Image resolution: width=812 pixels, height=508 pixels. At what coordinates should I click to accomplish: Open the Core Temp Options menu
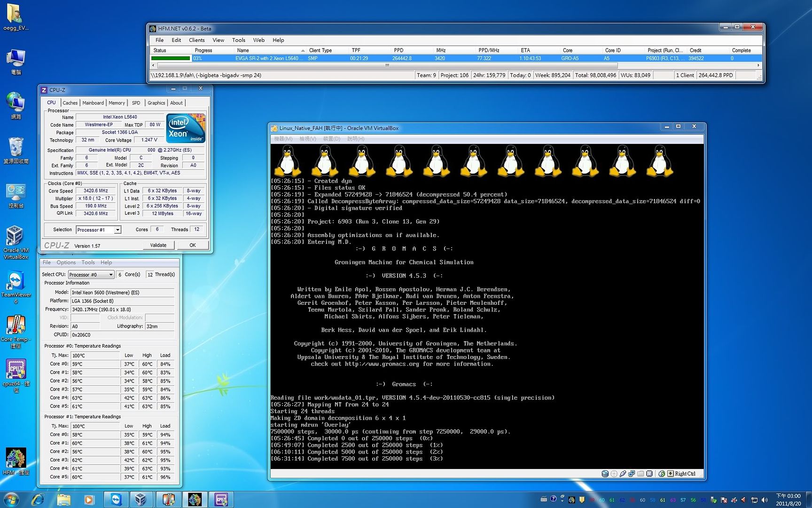point(66,262)
